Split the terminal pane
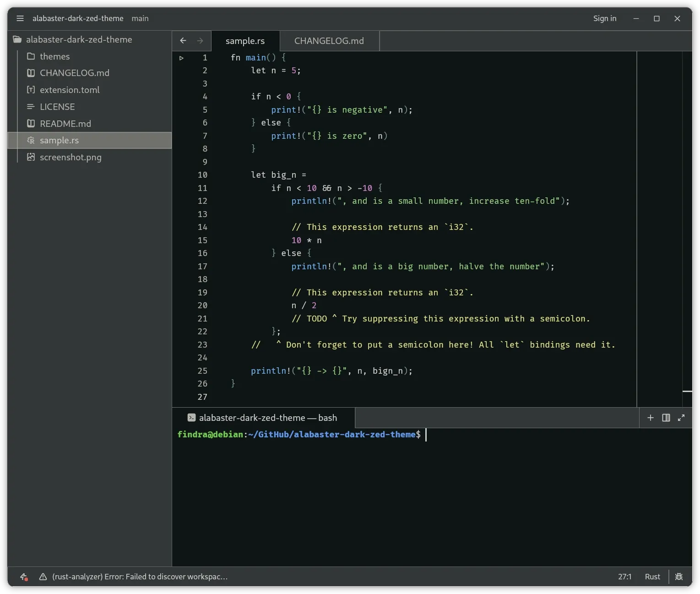The image size is (700, 594). tap(666, 418)
